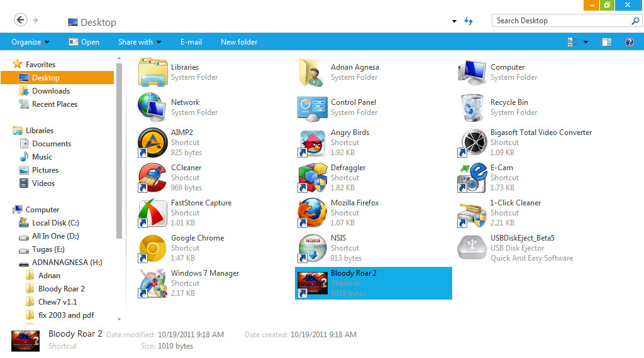644x358 pixels.
Task: Open Music library in sidebar
Action: click(36, 156)
